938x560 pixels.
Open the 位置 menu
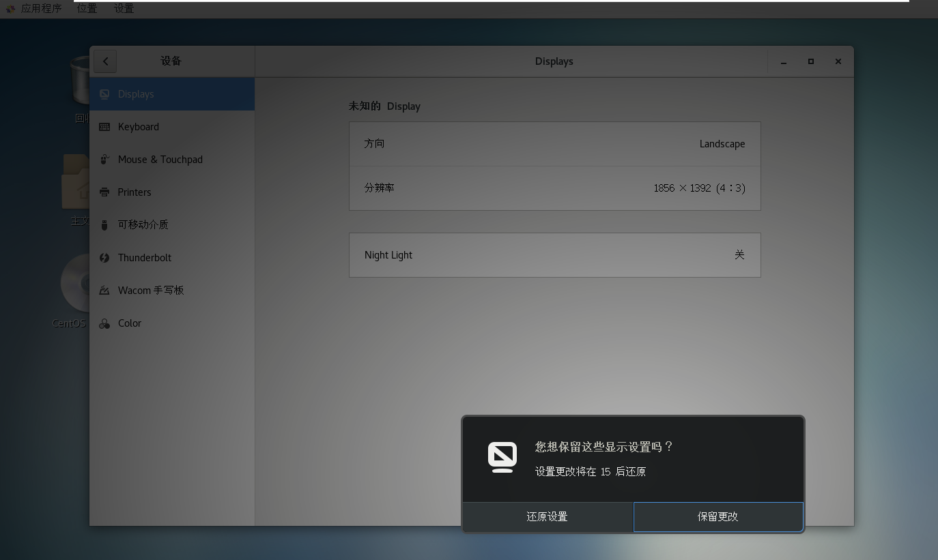86,8
